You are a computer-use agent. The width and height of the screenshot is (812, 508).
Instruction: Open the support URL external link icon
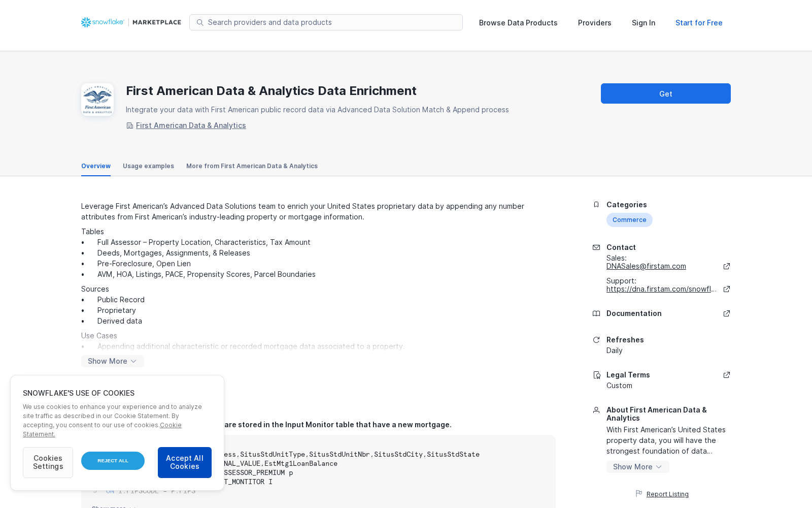(727, 289)
